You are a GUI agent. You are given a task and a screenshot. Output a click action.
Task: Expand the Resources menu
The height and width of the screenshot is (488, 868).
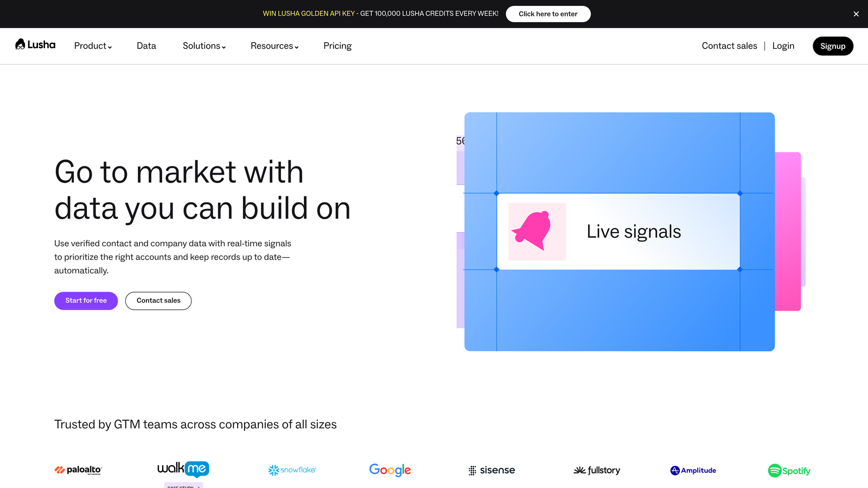tap(274, 46)
